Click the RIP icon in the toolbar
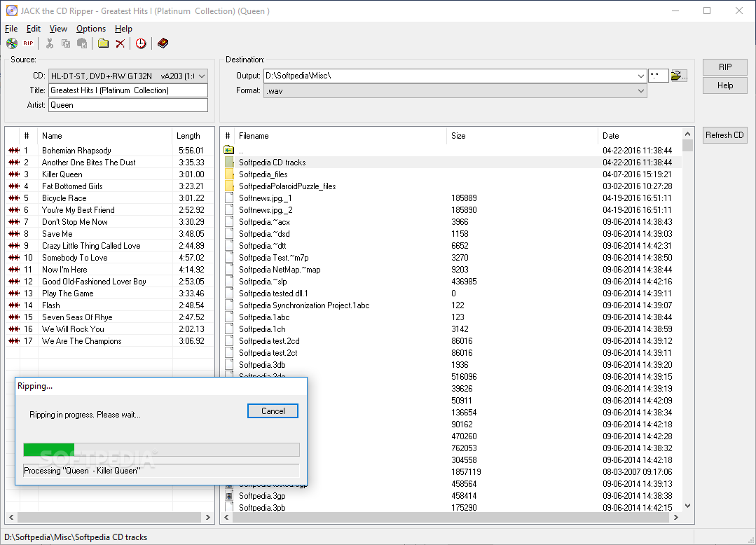756x545 pixels. point(29,43)
